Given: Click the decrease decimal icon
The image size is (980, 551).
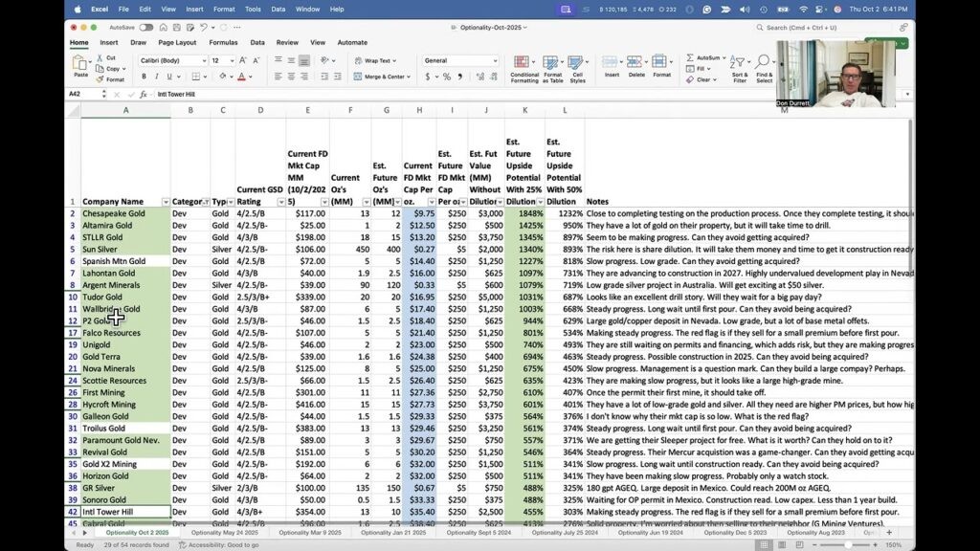Looking at the screenshot, I should (x=493, y=77).
